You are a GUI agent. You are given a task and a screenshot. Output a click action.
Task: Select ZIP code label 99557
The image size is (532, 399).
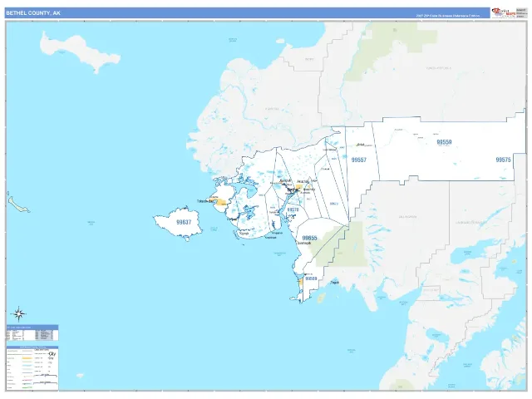coord(358,160)
